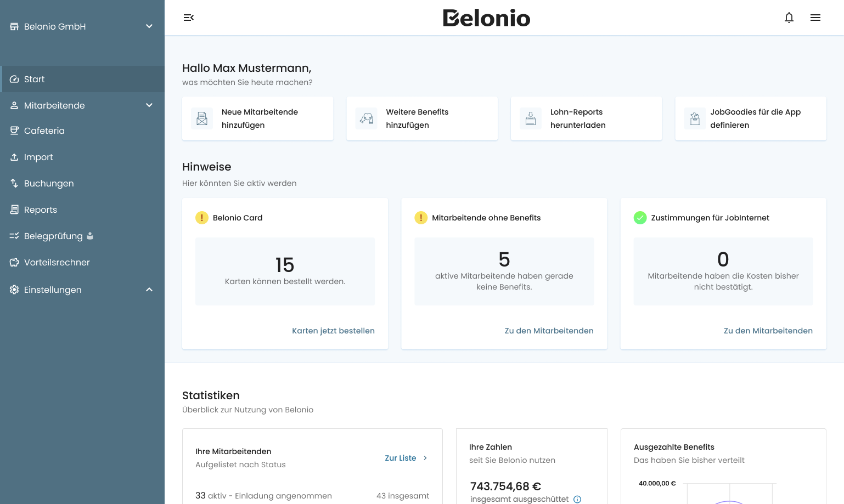Click the Lohn-Reports herunterladen card
844x504 pixels.
tap(586, 118)
